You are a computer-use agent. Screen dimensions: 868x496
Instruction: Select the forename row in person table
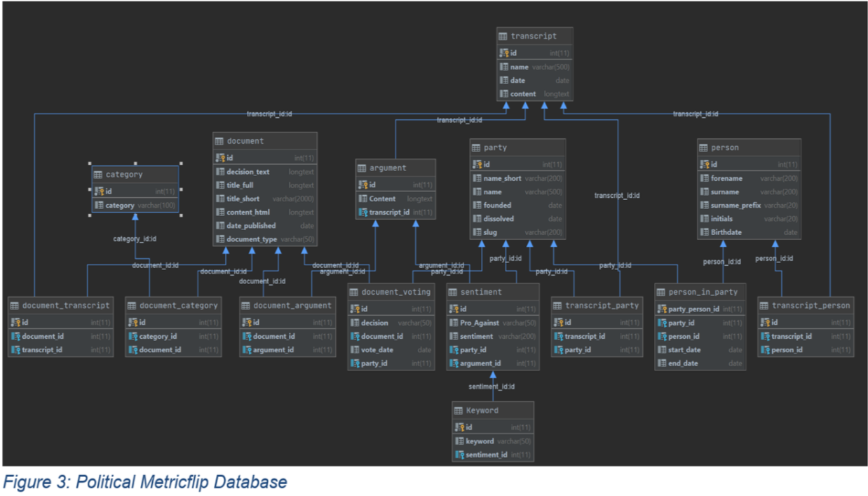coord(749,178)
